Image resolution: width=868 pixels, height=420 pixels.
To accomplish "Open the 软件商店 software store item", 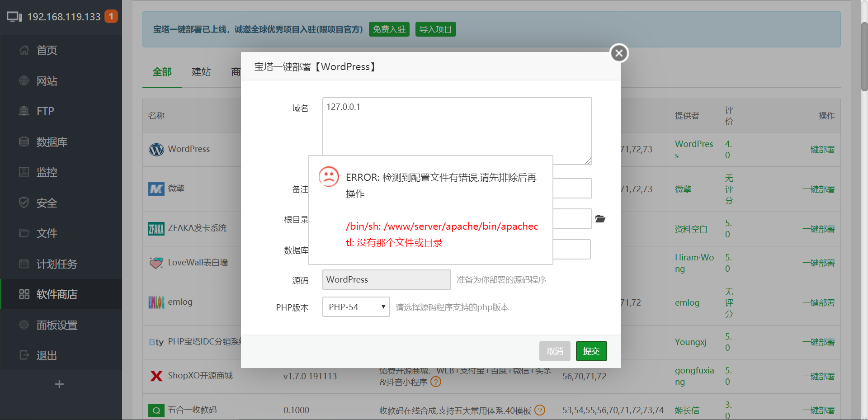I will pos(61,294).
